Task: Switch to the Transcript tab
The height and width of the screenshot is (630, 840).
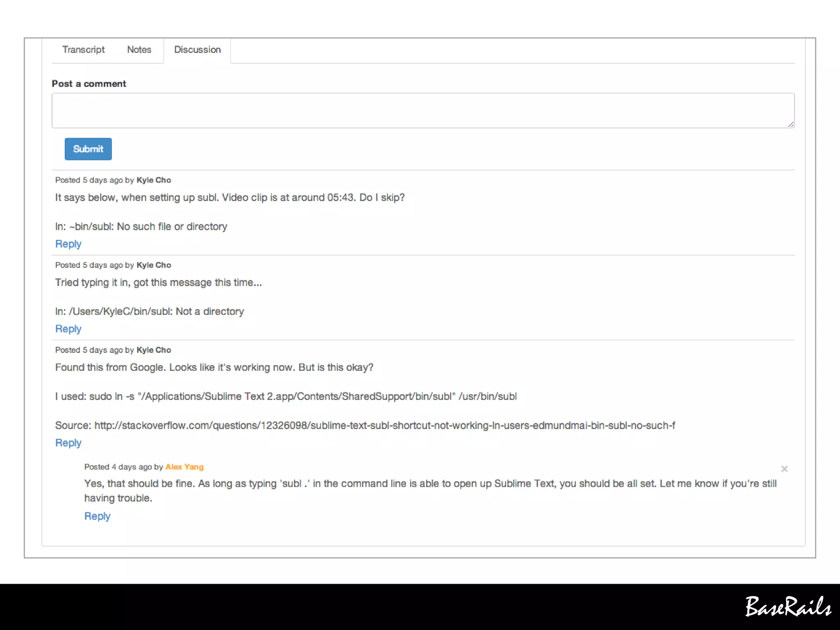Action: click(x=83, y=50)
